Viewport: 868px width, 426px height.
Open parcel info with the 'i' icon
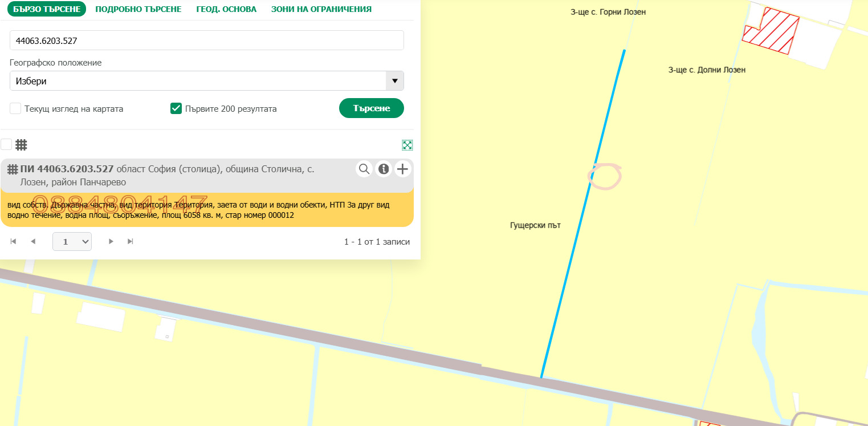tap(384, 169)
